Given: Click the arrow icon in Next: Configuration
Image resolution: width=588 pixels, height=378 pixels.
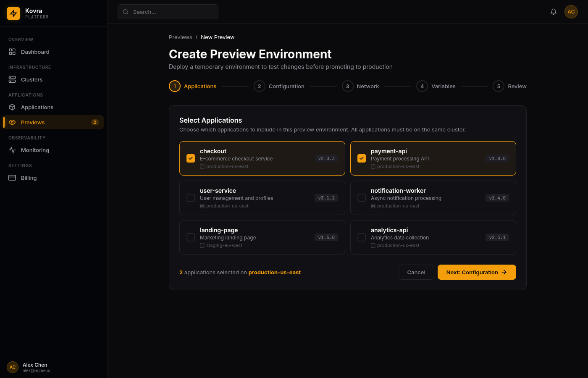Looking at the screenshot, I should (504, 272).
